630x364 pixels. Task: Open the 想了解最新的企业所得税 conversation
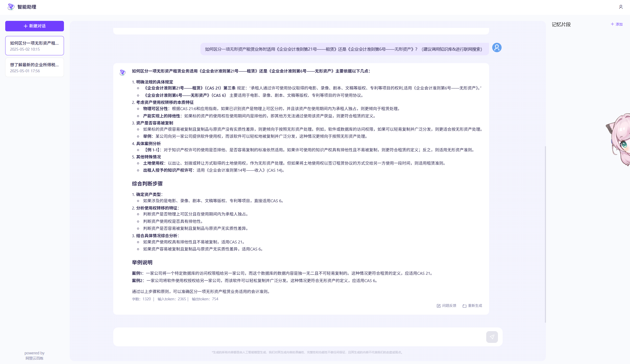coord(34,67)
